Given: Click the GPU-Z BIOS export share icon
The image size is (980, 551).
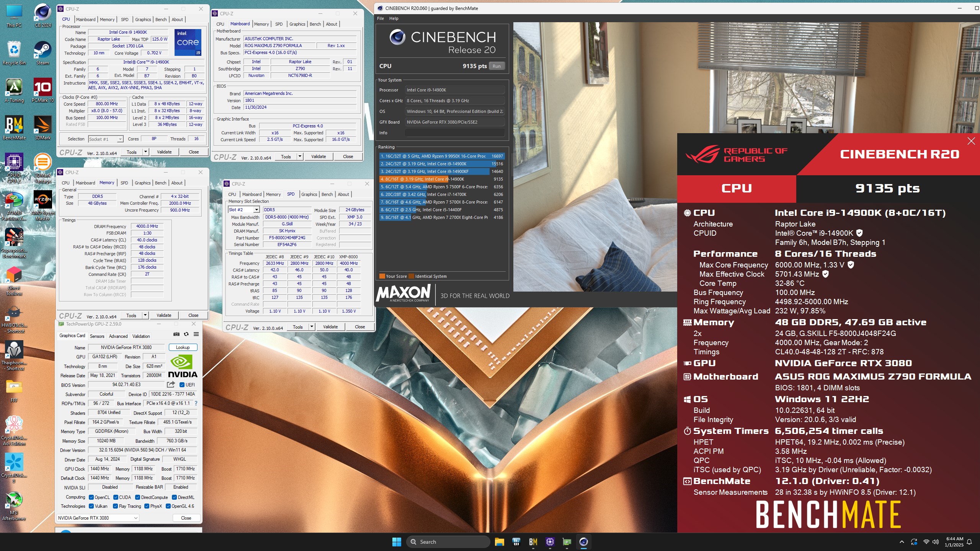Looking at the screenshot, I should click(x=171, y=385).
